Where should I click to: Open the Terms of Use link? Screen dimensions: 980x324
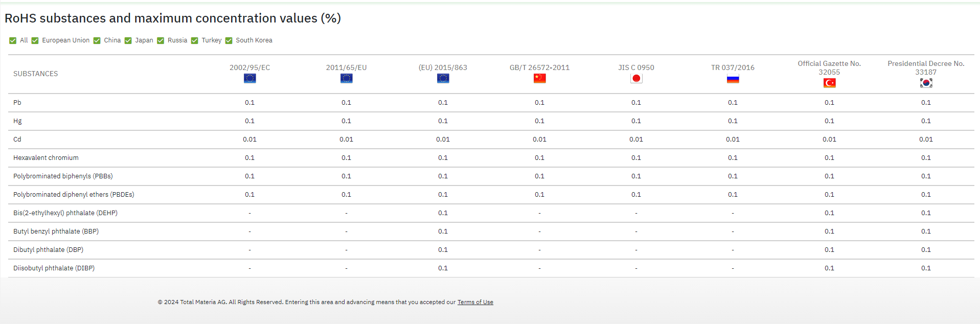[475, 302]
